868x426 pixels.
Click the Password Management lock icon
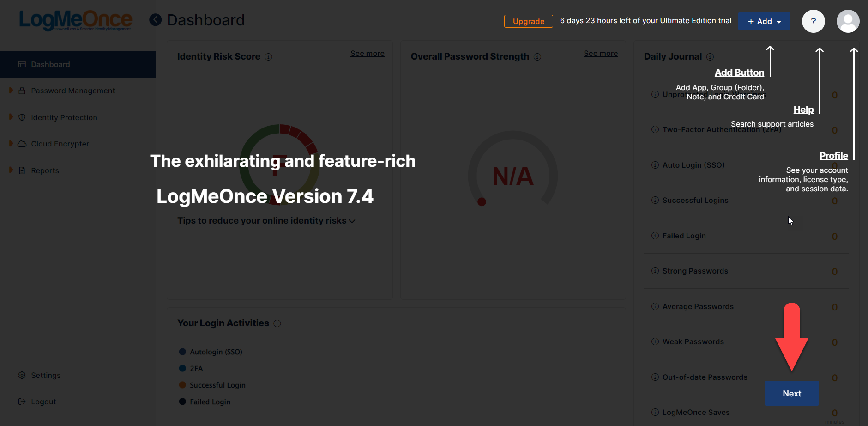click(x=22, y=91)
